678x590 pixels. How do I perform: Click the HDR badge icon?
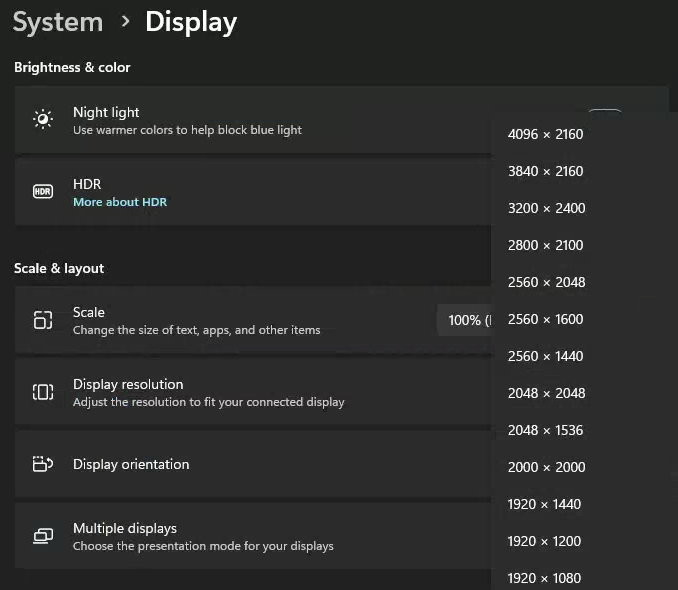click(x=43, y=192)
